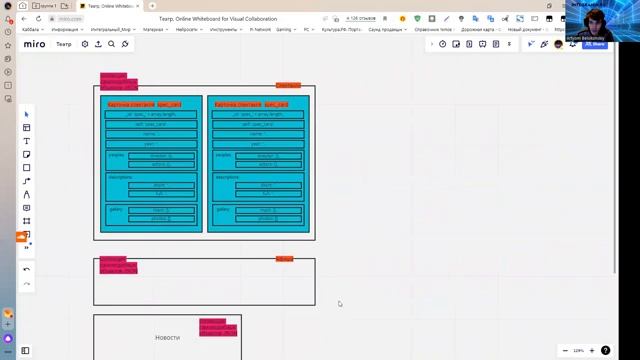The width and height of the screenshot is (640, 360).
Task: Open reactions confetti icon
Action: coord(544,44)
